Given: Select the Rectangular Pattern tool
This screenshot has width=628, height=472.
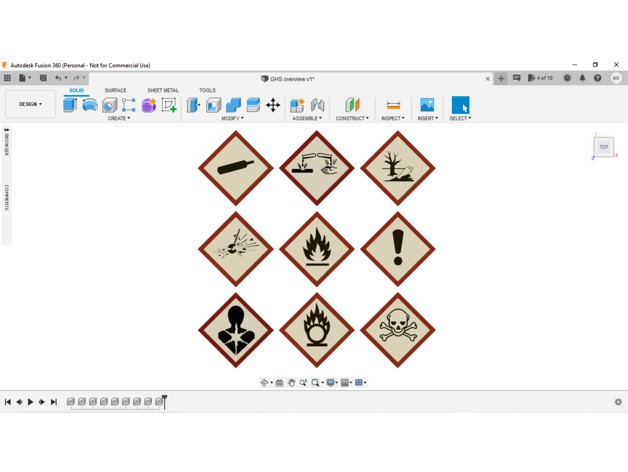Looking at the screenshot, I should 129,105.
